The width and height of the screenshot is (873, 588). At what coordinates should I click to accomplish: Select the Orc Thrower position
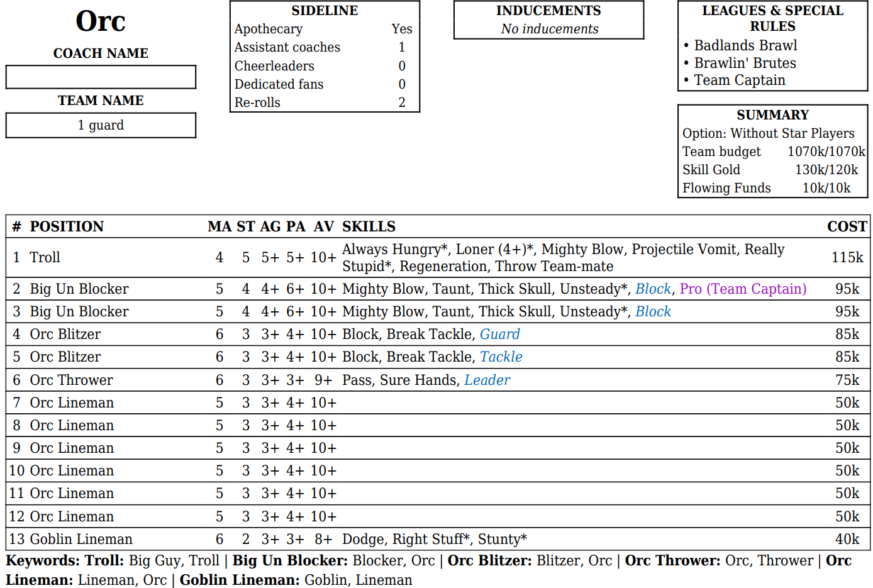coord(72,380)
